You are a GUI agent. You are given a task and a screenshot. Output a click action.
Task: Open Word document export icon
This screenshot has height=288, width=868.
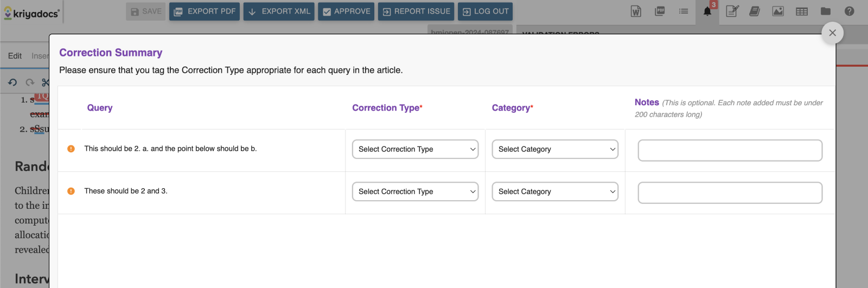point(636,11)
